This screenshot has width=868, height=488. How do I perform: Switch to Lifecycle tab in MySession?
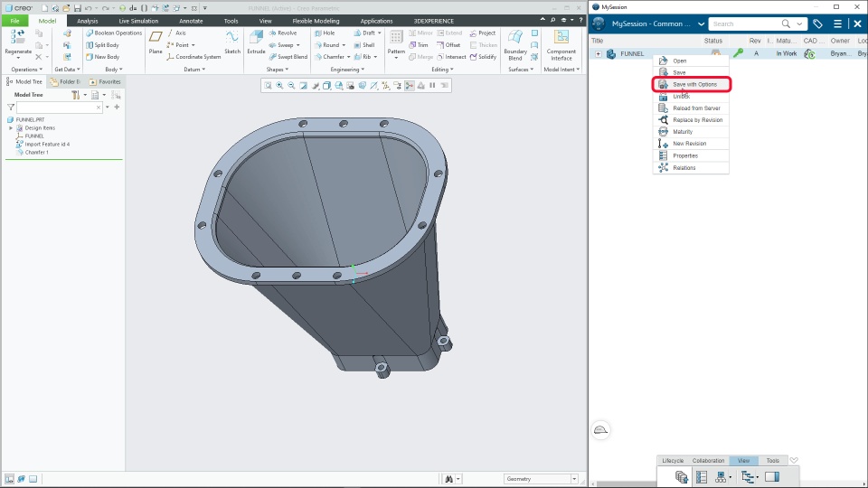(x=673, y=460)
